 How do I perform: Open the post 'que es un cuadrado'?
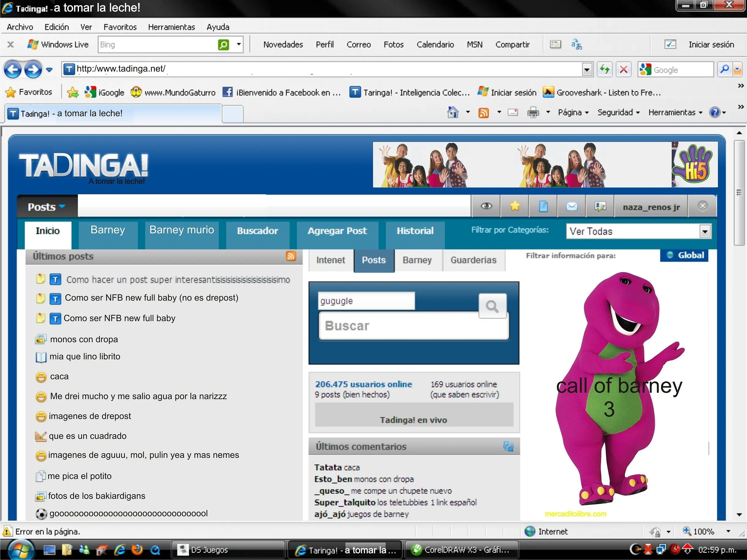point(88,436)
